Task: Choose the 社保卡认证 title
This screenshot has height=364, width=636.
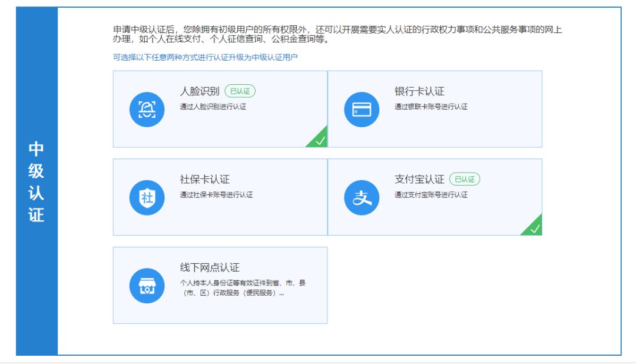Action: pyautogui.click(x=204, y=179)
